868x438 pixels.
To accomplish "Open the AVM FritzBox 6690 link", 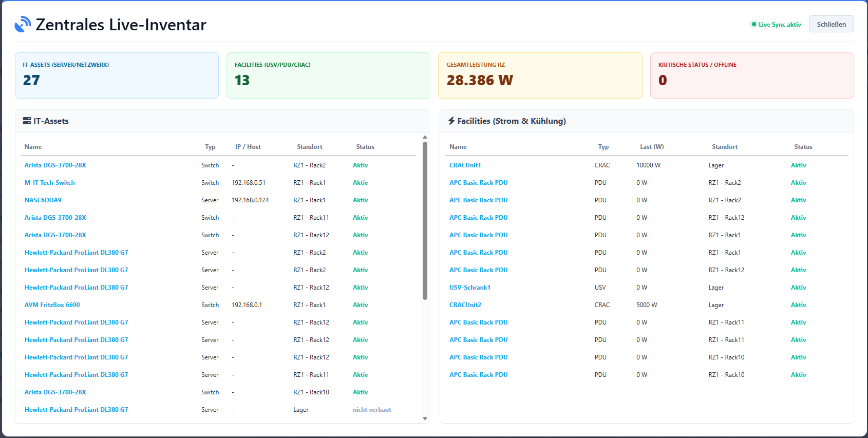I will [52, 305].
